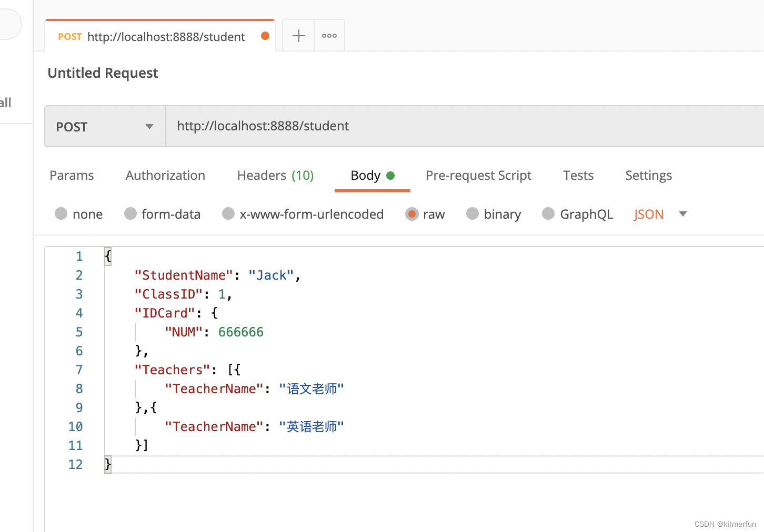Click the "Jack" value in editor

(x=271, y=275)
